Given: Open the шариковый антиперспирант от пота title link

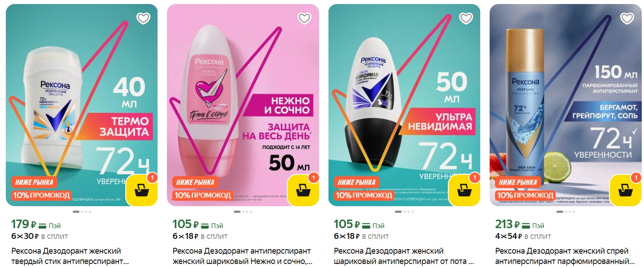Looking at the screenshot, I should pos(404,256).
